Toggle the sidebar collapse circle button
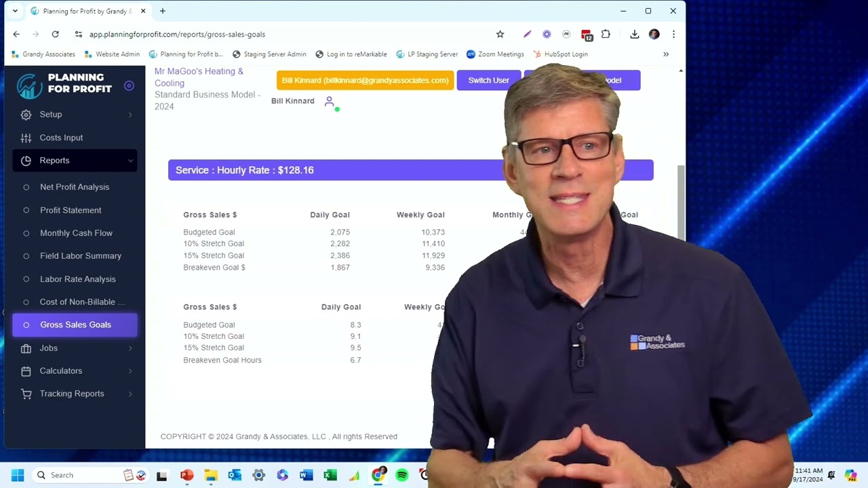 [130, 85]
